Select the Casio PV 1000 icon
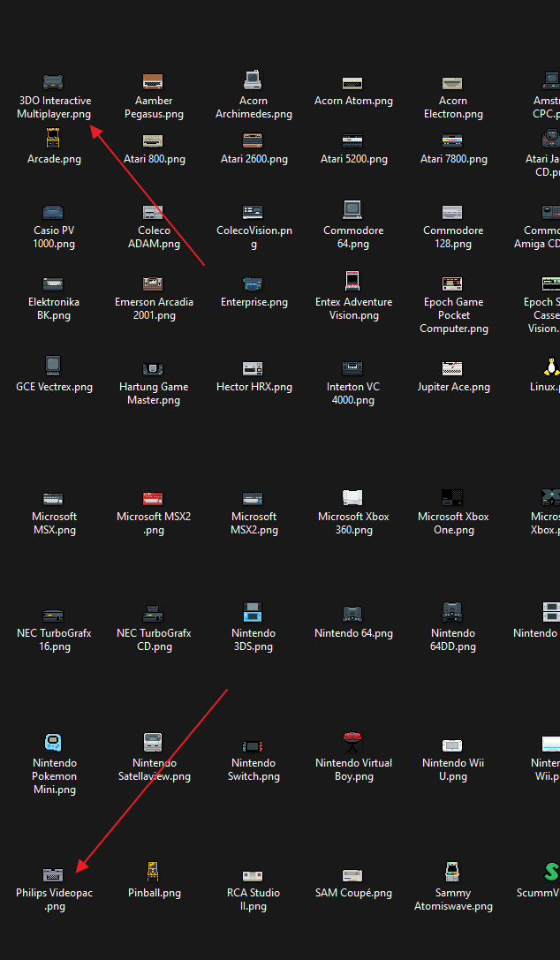The height and width of the screenshot is (960, 560). (53, 213)
